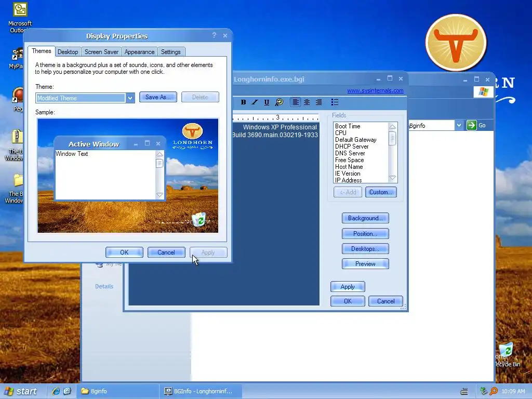Image resolution: width=532 pixels, height=399 pixels.
Task: Switch to the Desktop tab
Action: tap(68, 52)
